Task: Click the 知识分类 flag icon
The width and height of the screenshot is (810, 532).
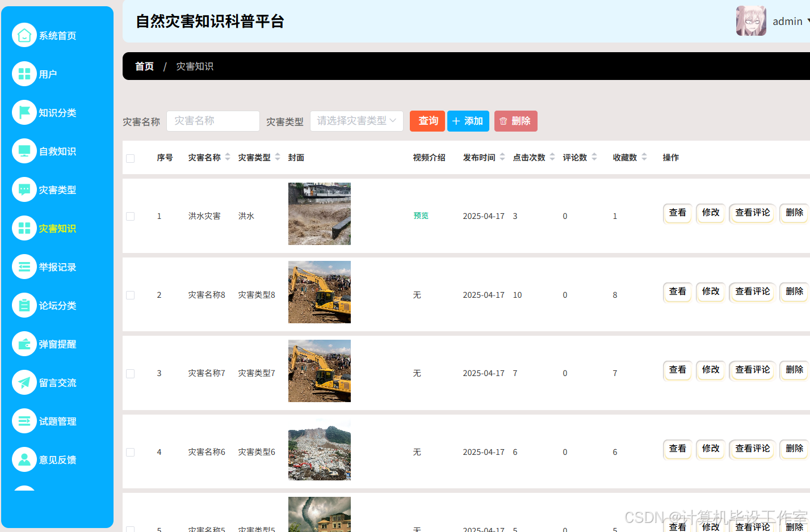Action: [x=24, y=112]
